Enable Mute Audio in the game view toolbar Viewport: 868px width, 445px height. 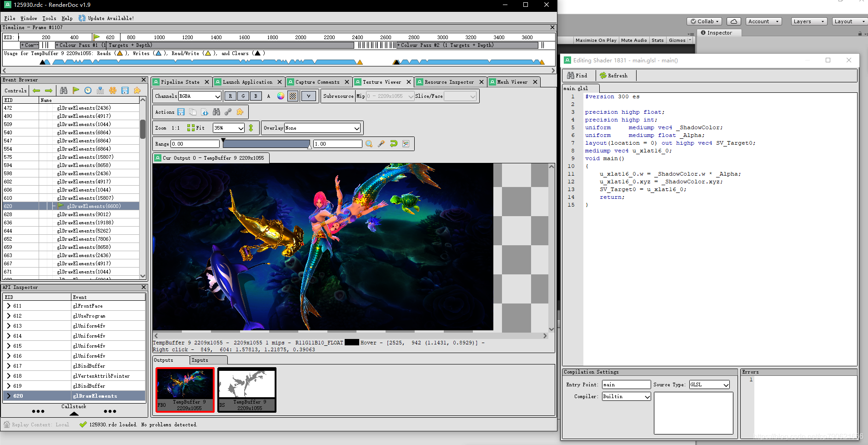[634, 40]
